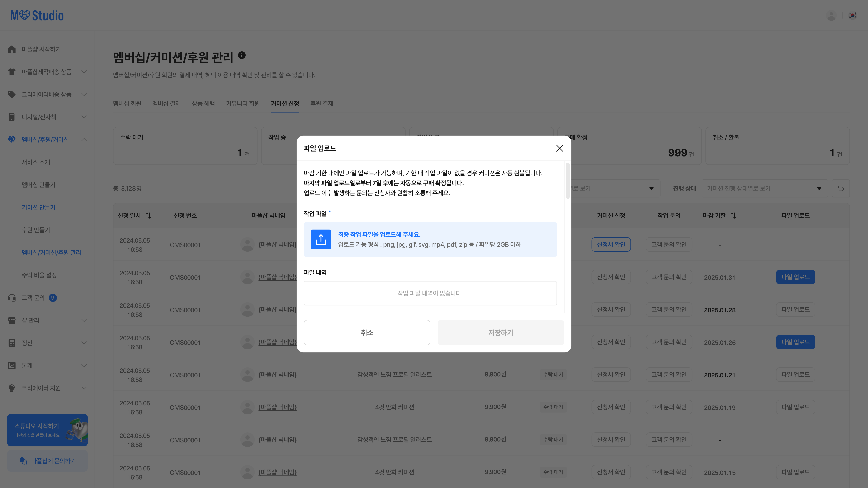Click the 고객 문의 headset icon
The width and height of the screenshot is (868, 488).
click(x=12, y=298)
